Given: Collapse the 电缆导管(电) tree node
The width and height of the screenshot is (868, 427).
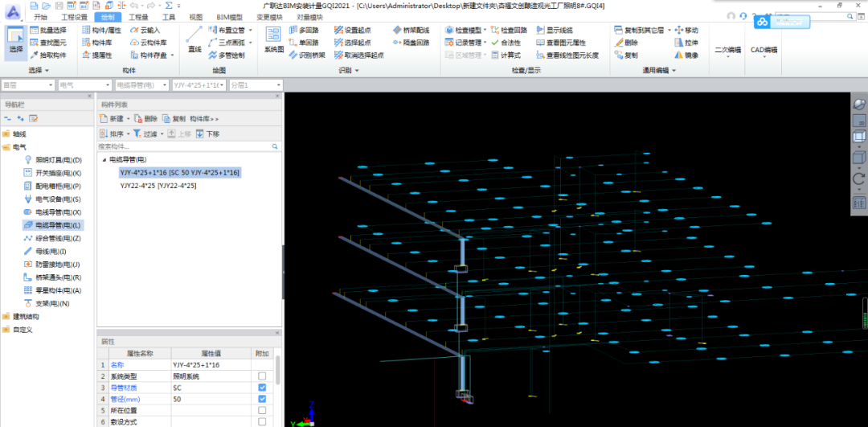Looking at the screenshot, I should point(104,159).
